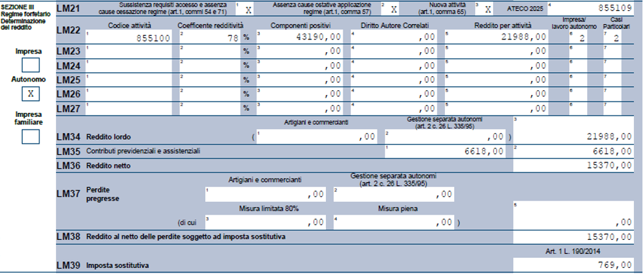
Task: Click LM34 Reddito lordo total 21988,00
Action: [x=573, y=130]
